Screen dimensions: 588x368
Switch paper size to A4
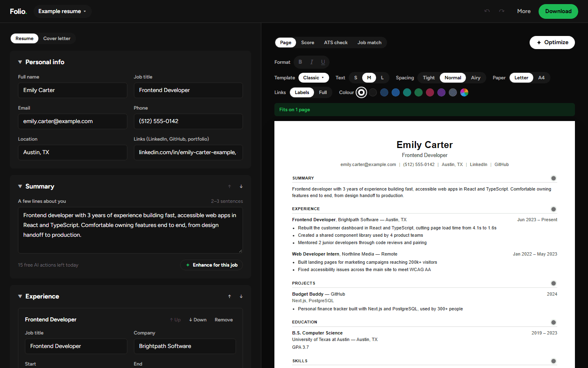click(x=541, y=78)
